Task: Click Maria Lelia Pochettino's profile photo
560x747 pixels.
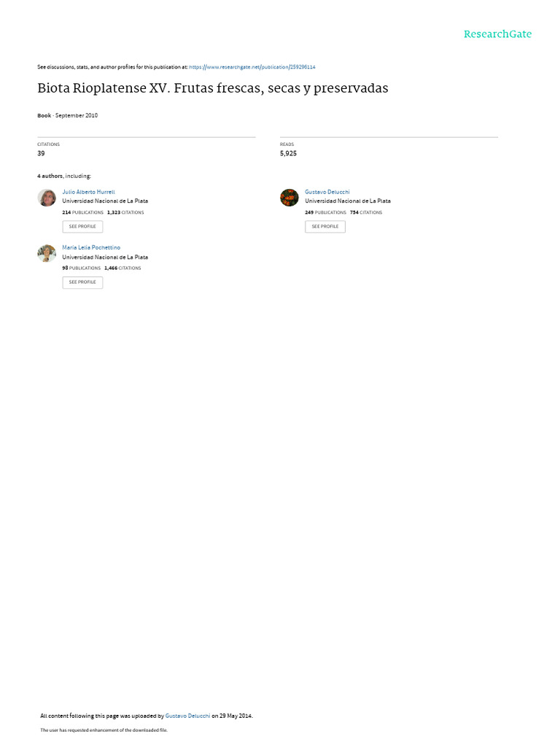Action: click(x=47, y=253)
